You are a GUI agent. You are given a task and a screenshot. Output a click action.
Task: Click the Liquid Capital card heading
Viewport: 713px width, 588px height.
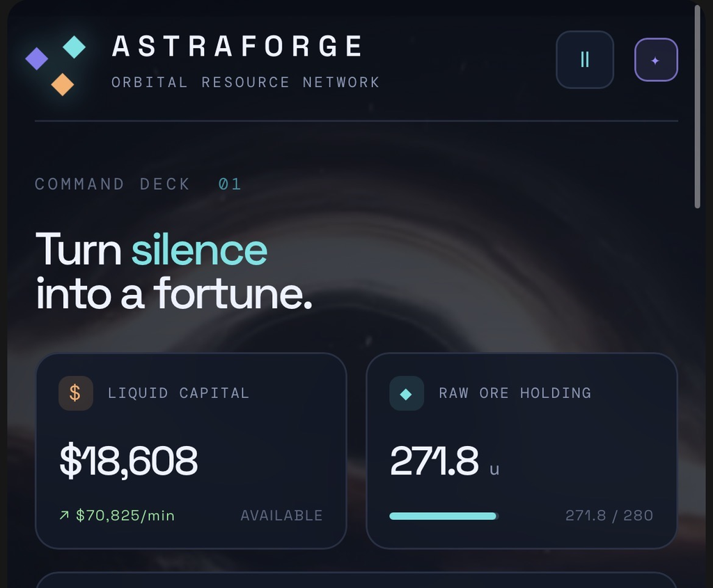click(x=179, y=393)
